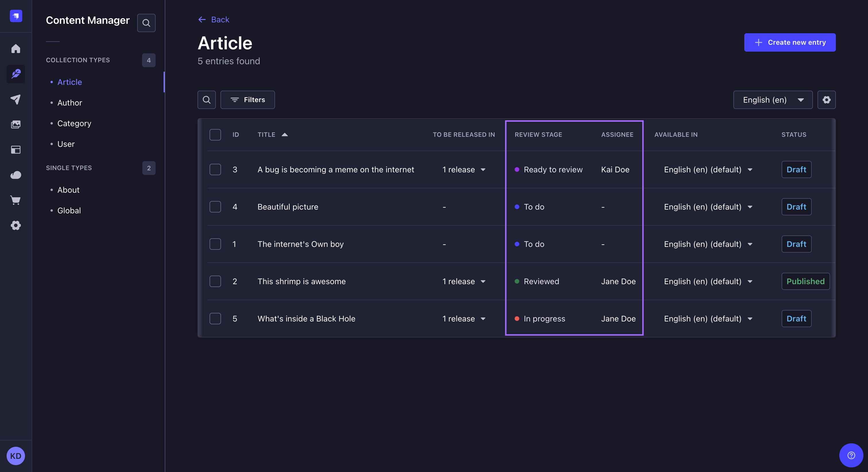Select Global single type item

point(69,210)
